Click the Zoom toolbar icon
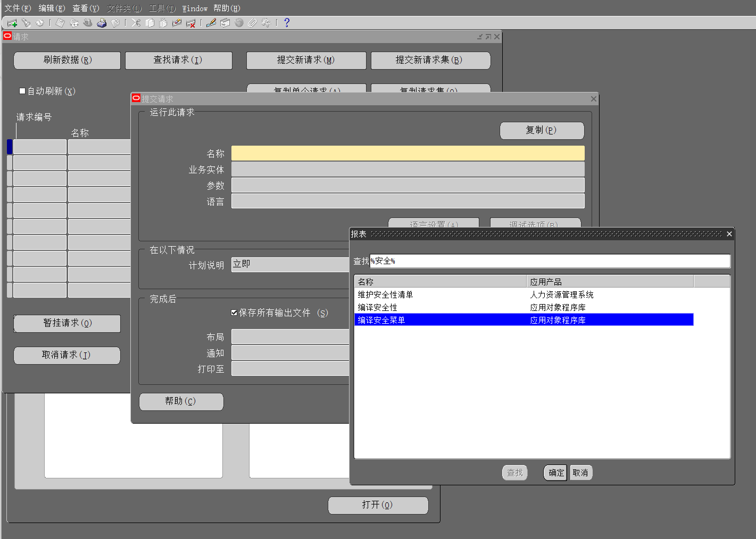 coord(225,23)
